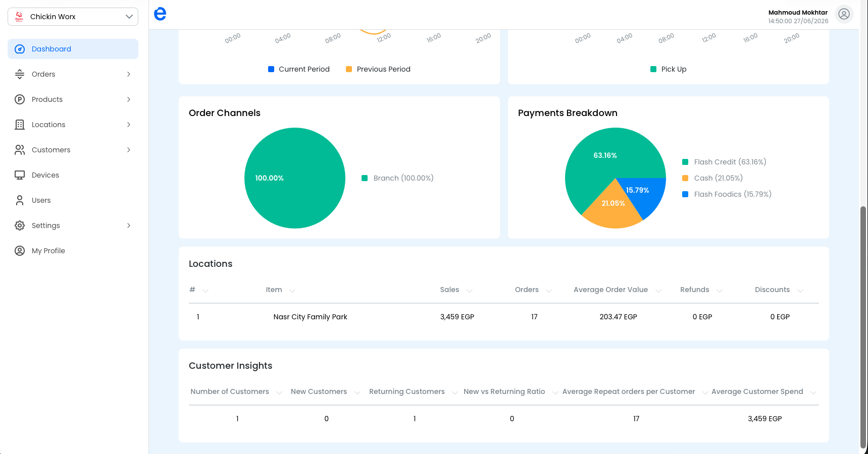Image resolution: width=868 pixels, height=454 pixels.
Task: Click the Chickin Worx logo icon
Action: click(19, 17)
